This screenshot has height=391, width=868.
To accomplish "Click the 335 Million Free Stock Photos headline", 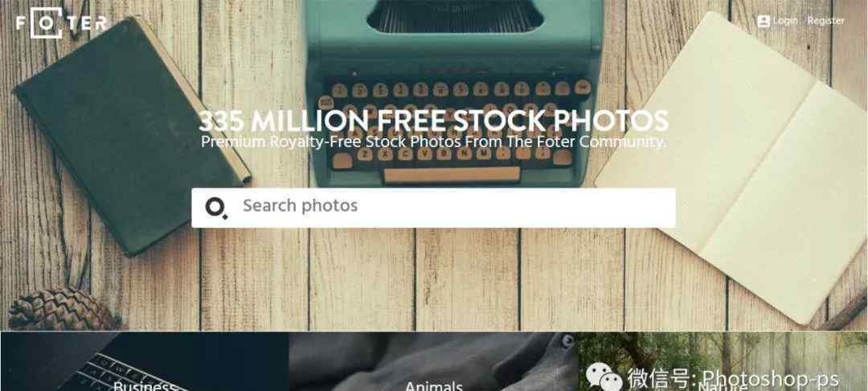I will click(x=433, y=121).
